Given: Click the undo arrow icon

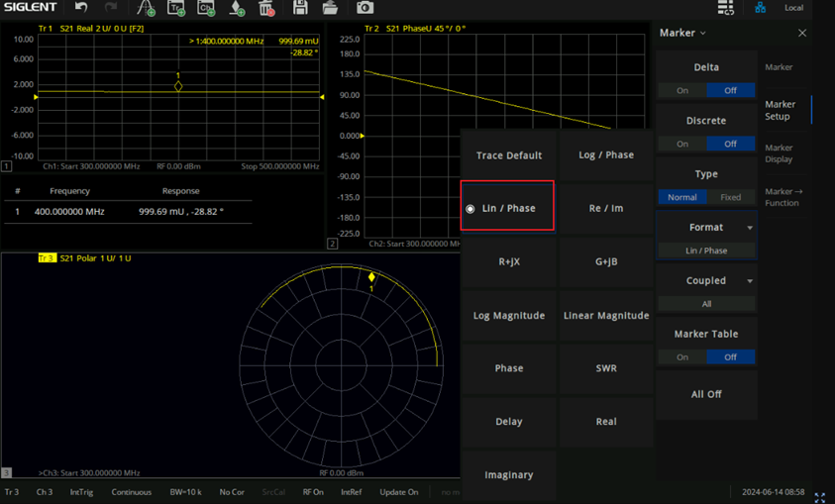Looking at the screenshot, I should 81,8.
